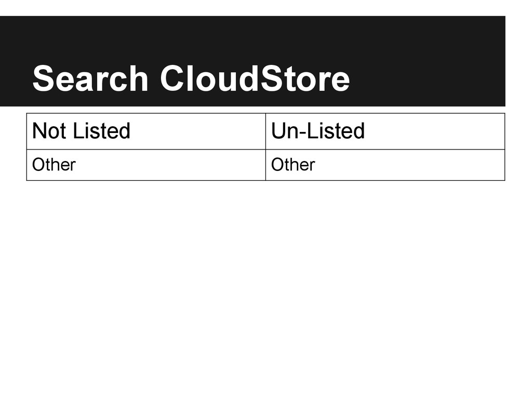
Task: Click the empty white area below the table
Action: pos(266,288)
